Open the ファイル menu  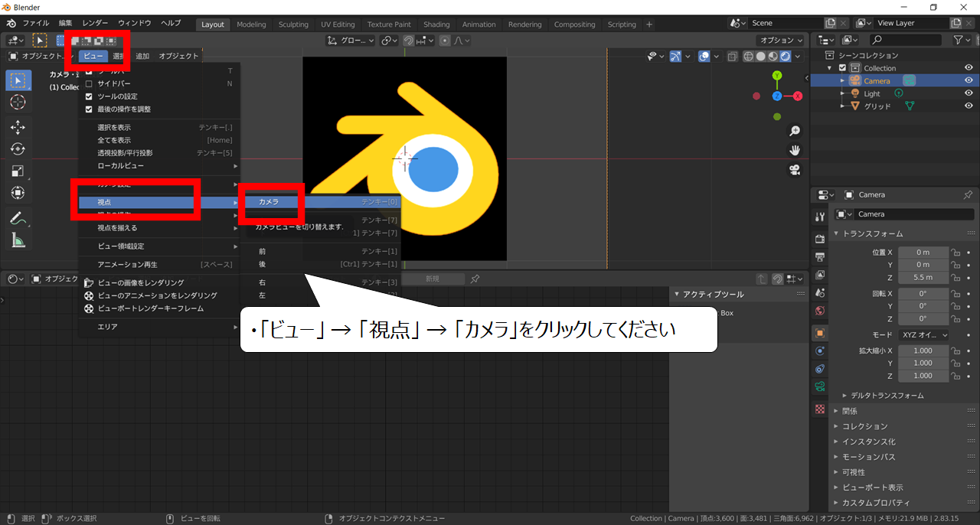click(36, 24)
